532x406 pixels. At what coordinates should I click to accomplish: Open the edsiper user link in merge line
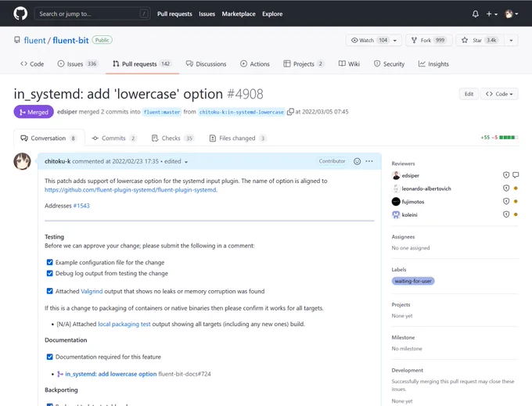(x=66, y=112)
